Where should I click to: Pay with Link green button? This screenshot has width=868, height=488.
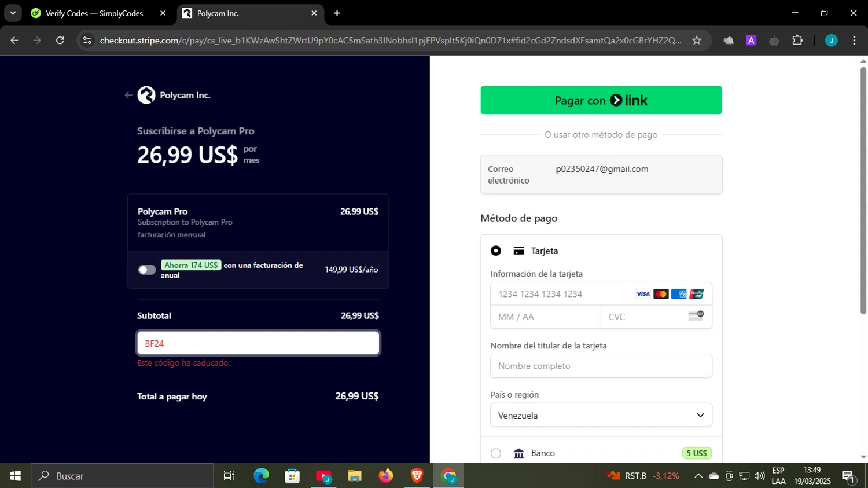click(601, 100)
